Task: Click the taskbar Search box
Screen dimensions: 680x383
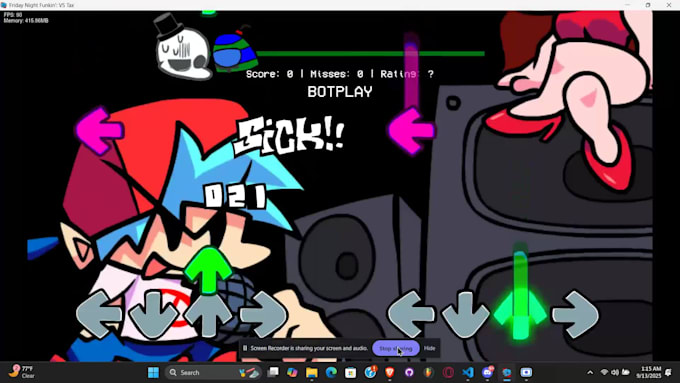Action: [x=213, y=373]
